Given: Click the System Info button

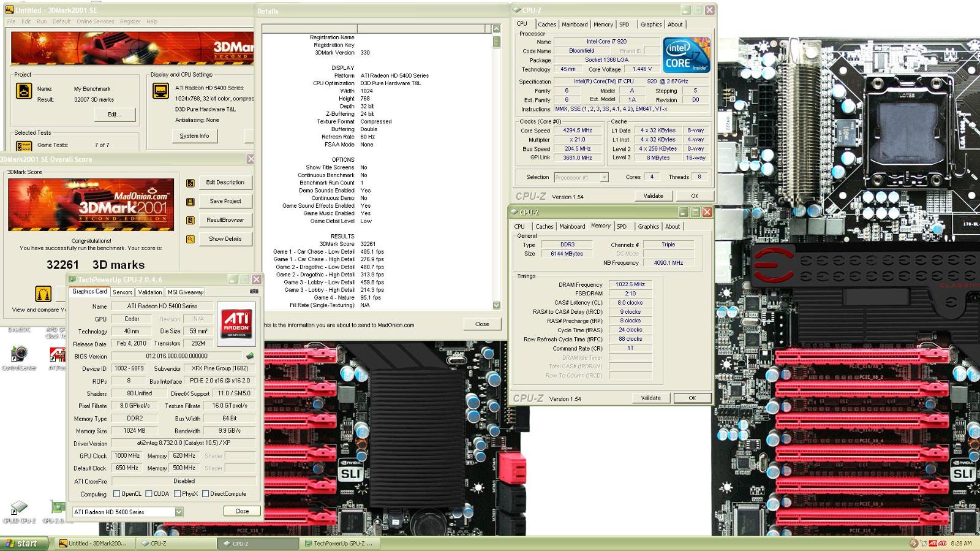Looking at the screenshot, I should [x=195, y=136].
